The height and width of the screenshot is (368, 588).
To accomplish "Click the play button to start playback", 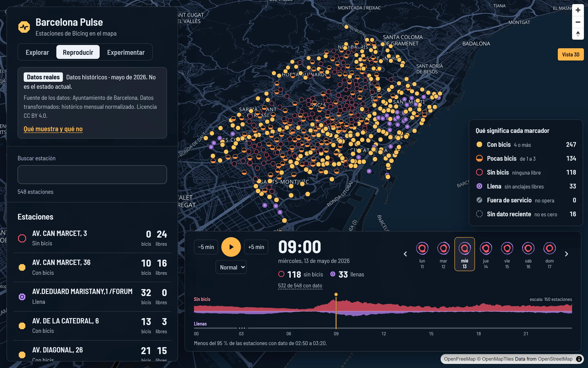I will (231, 247).
